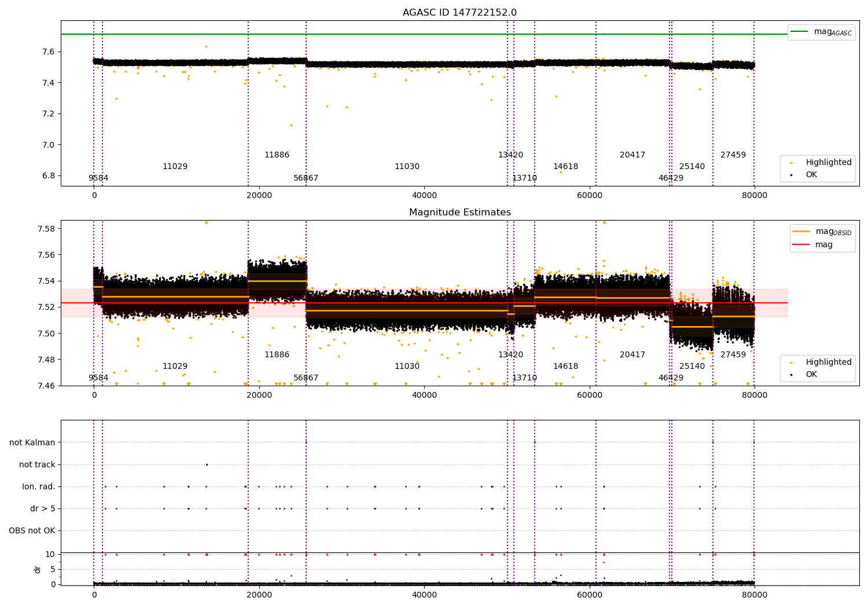The width and height of the screenshot is (868, 608).
Task: Click the 7.2 y-tick of the top plot
Action: pos(48,113)
